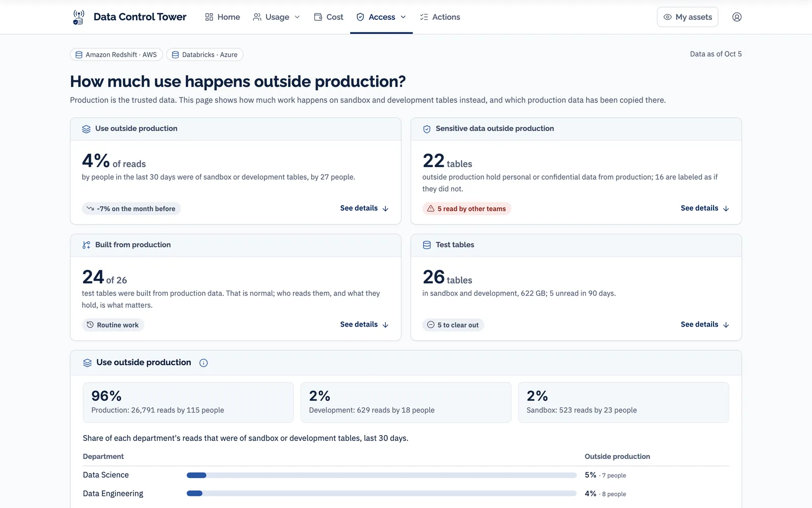See details in Use outside production card
The height and width of the screenshot is (508, 812).
pos(364,208)
